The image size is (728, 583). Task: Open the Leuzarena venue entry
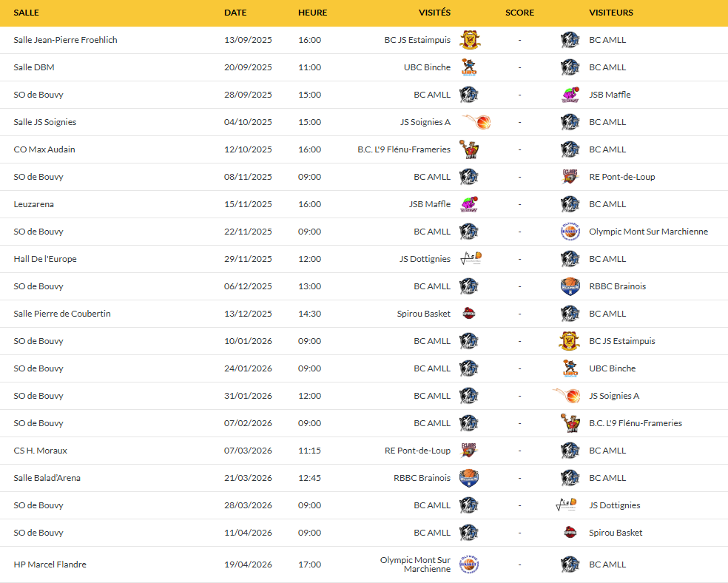point(34,204)
